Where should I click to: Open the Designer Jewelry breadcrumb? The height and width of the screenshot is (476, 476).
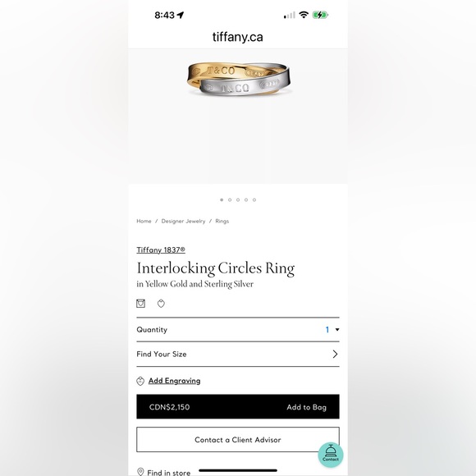183,221
